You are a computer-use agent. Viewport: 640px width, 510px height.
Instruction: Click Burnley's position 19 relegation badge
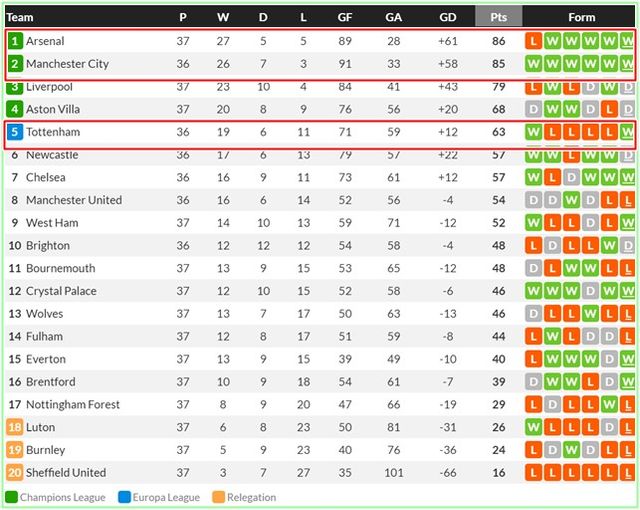coord(14,450)
